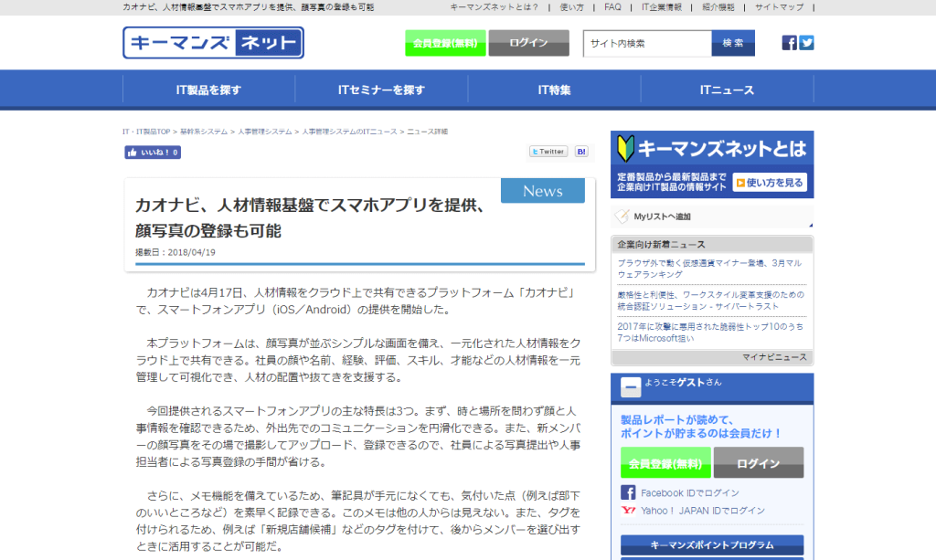The image size is (936, 560).
Task: Click header ログイン gray button
Action: 529,43
